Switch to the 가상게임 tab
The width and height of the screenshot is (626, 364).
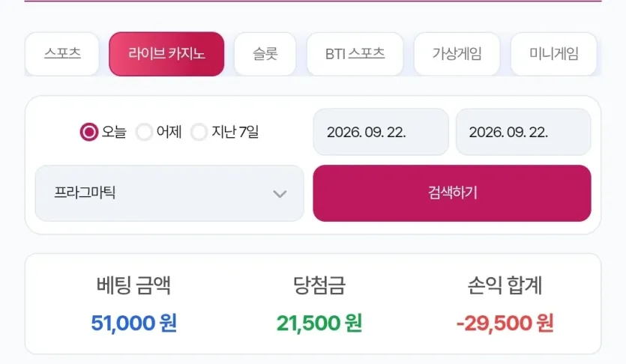(457, 54)
